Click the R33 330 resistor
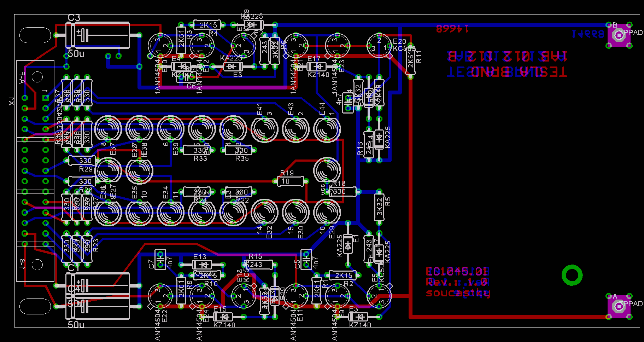 197,150
